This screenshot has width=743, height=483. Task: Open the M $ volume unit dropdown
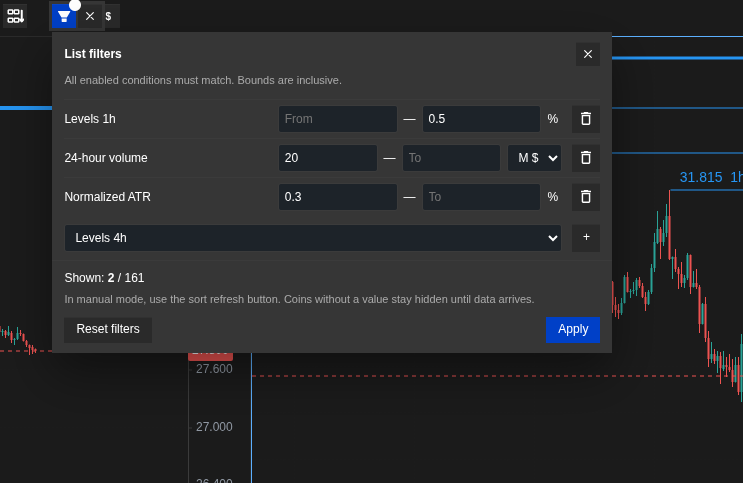[x=535, y=158]
